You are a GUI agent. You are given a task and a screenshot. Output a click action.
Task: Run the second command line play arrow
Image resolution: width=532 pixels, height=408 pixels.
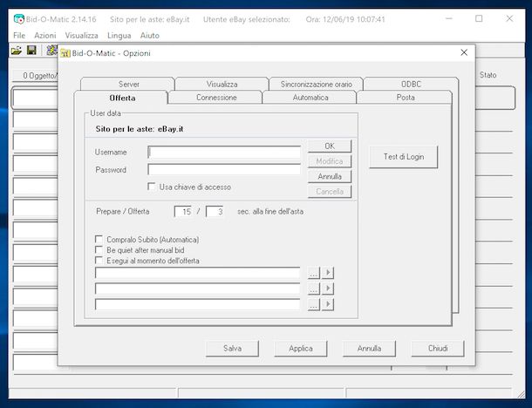coord(328,289)
